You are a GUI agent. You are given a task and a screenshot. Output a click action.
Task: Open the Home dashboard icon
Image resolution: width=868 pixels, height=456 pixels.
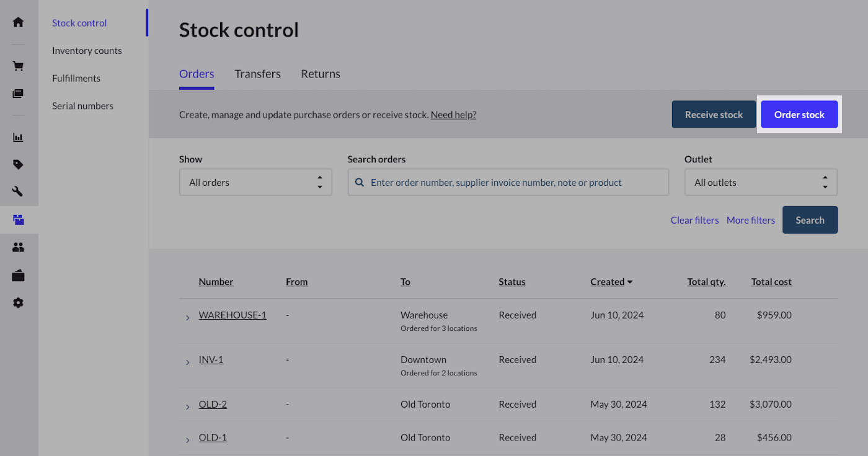(18, 22)
